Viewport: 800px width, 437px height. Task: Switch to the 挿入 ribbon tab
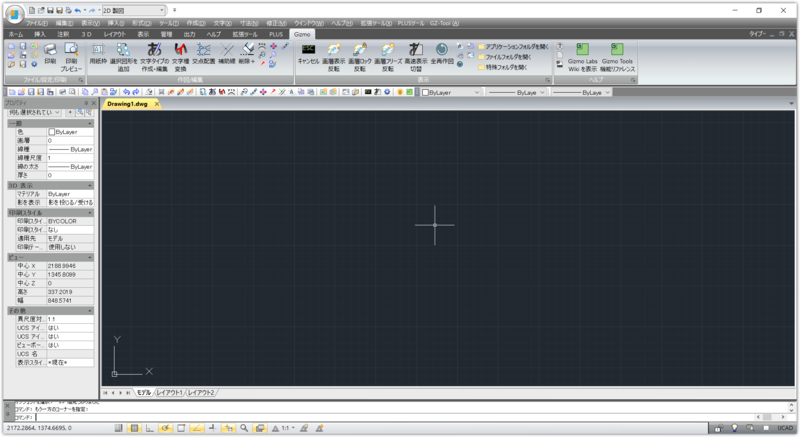click(40, 34)
